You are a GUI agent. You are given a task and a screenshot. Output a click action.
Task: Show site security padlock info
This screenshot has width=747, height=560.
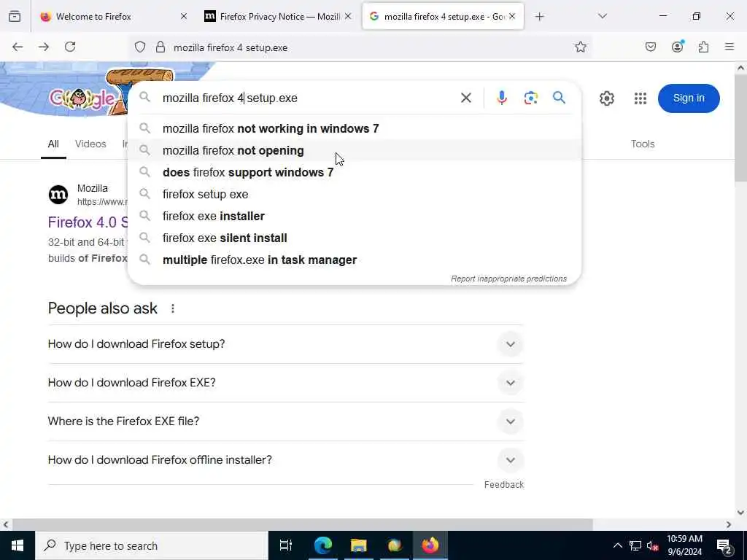160,47
